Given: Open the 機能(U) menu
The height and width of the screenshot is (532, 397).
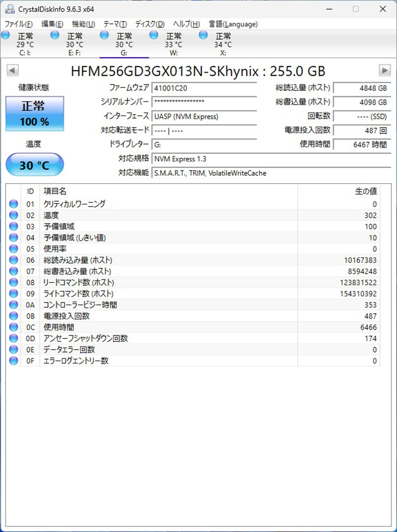Looking at the screenshot, I should [x=83, y=24].
